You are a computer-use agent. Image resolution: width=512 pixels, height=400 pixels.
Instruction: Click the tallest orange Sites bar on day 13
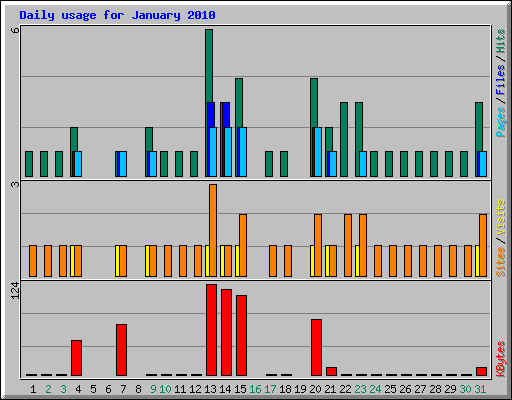pos(213,230)
